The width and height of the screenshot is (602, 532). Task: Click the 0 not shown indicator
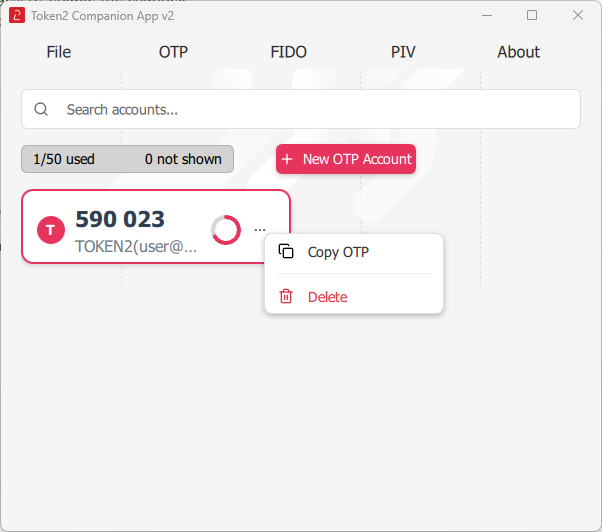pyautogui.click(x=183, y=159)
